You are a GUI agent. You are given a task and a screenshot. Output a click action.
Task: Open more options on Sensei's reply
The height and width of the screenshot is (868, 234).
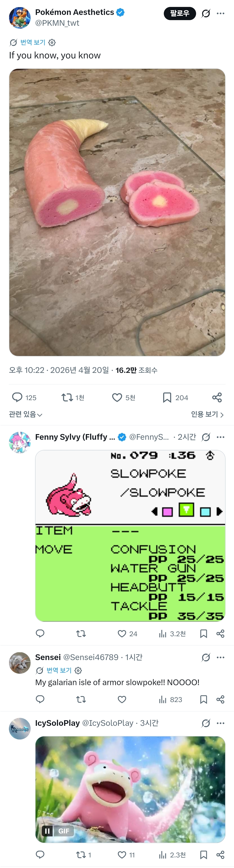point(221,657)
